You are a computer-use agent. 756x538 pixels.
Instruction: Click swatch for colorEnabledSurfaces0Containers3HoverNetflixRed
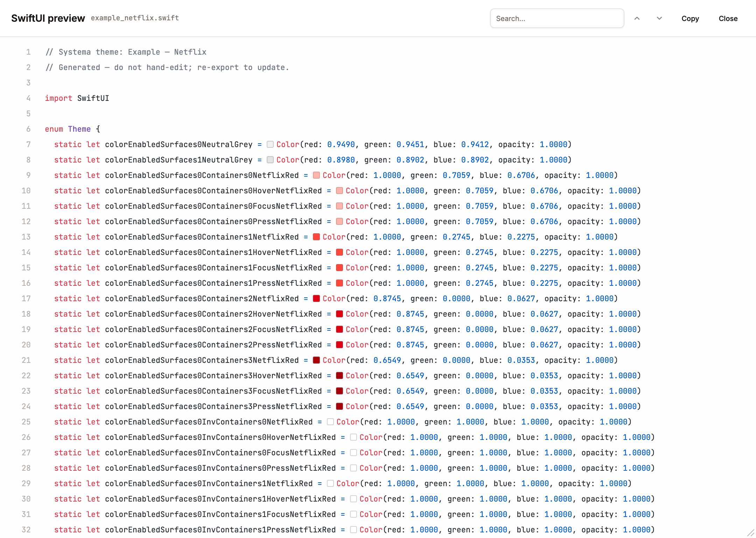tap(339, 375)
